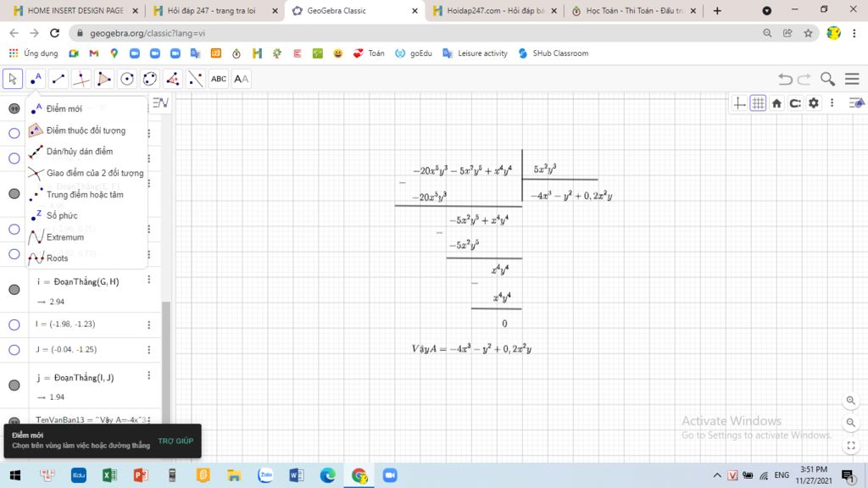The image size is (868, 488).
Task: Open options for TenVanBan13 row
Action: point(149,420)
